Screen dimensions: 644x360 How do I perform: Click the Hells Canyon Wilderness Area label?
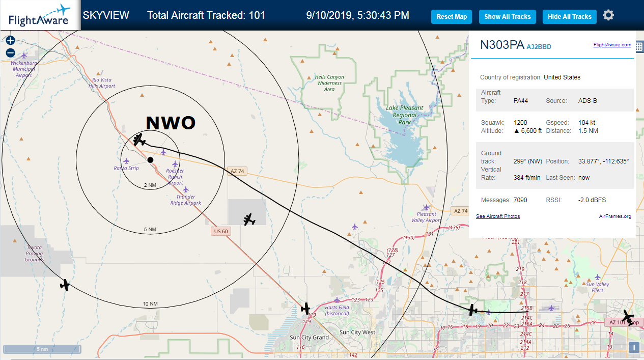(x=329, y=83)
